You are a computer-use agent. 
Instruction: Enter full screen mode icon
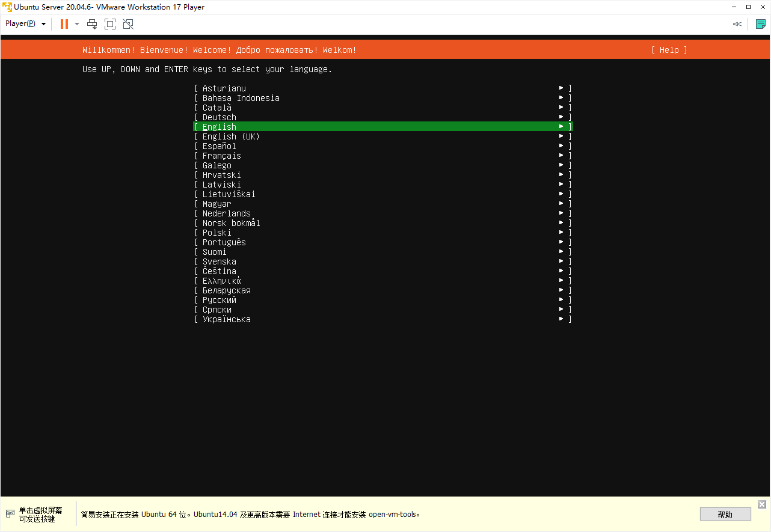(x=110, y=24)
